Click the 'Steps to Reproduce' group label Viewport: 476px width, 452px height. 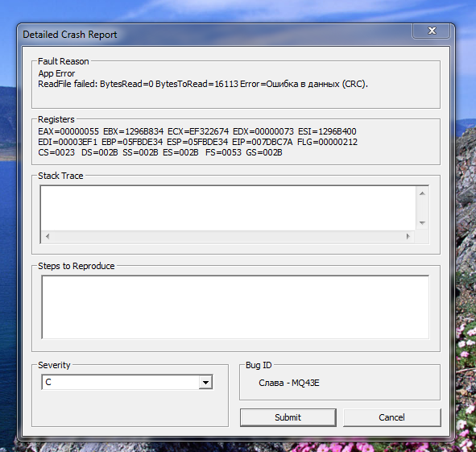click(x=77, y=266)
